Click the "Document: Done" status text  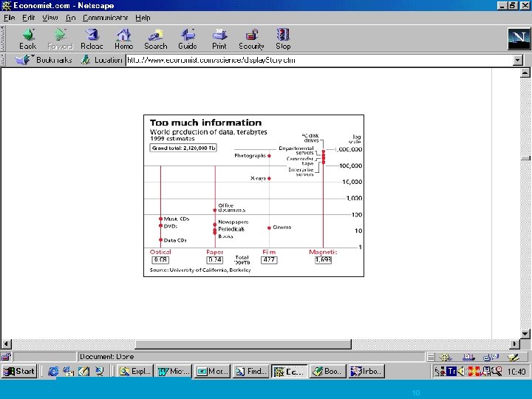coord(106,357)
